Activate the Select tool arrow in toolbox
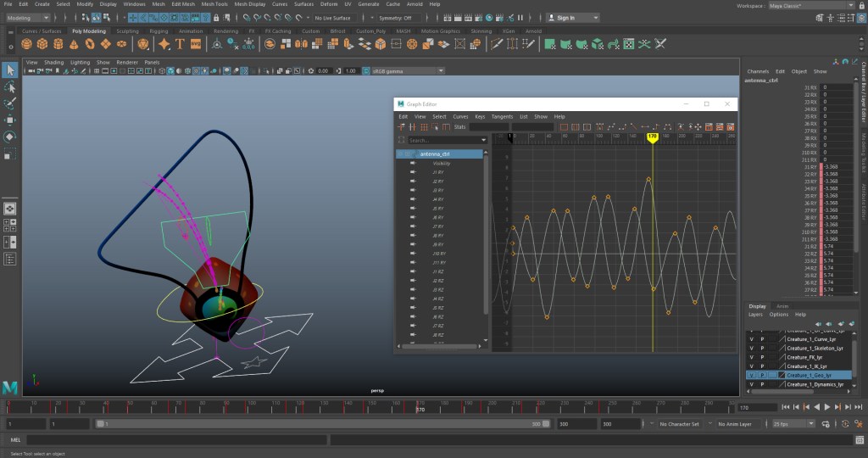This screenshot has width=868, height=458. (10, 70)
